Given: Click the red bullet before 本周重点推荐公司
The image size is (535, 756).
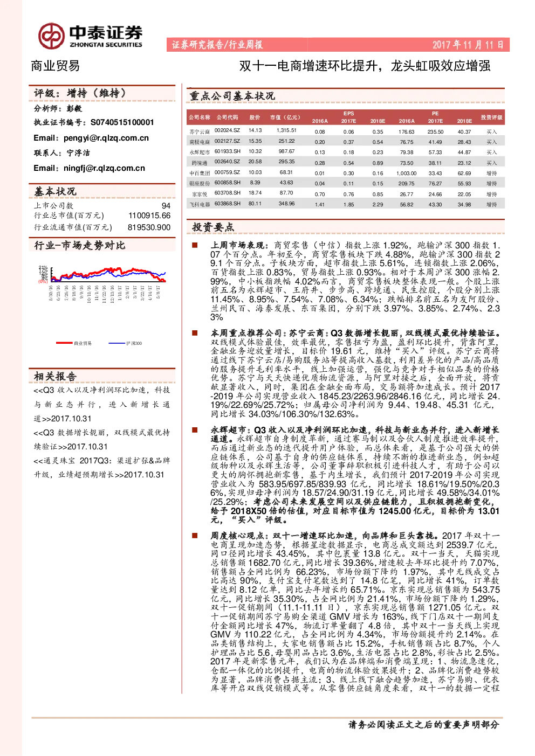Looking at the screenshot, I should click(195, 333).
